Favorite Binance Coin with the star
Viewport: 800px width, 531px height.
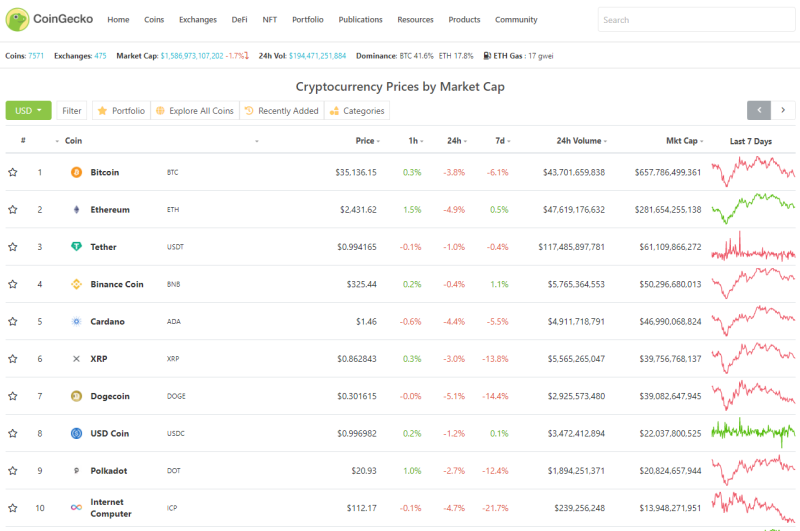13,284
